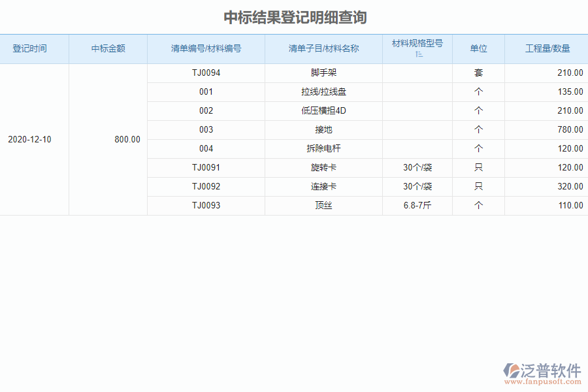This screenshot has height=392, width=588.
Task: Sort by the 中标金额 column header
Action: pyautogui.click(x=108, y=48)
